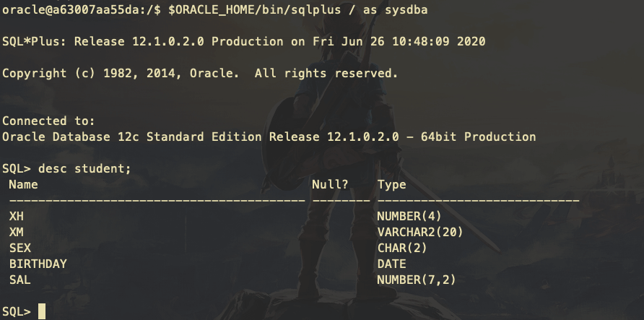Click the '64bit Production' text
The height and width of the screenshot is (320, 644).
point(478,137)
